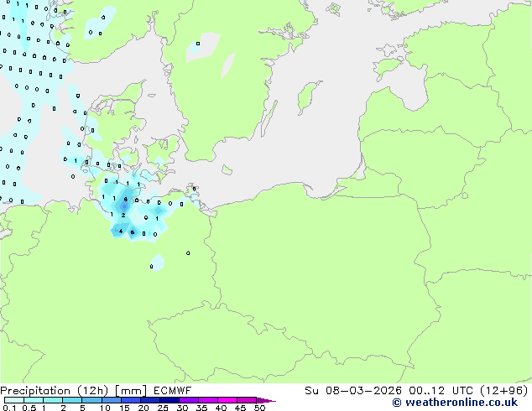Viewport: 532px width, 411px height.
Task: Select the '[mm]' unit label
Action: tap(131, 391)
